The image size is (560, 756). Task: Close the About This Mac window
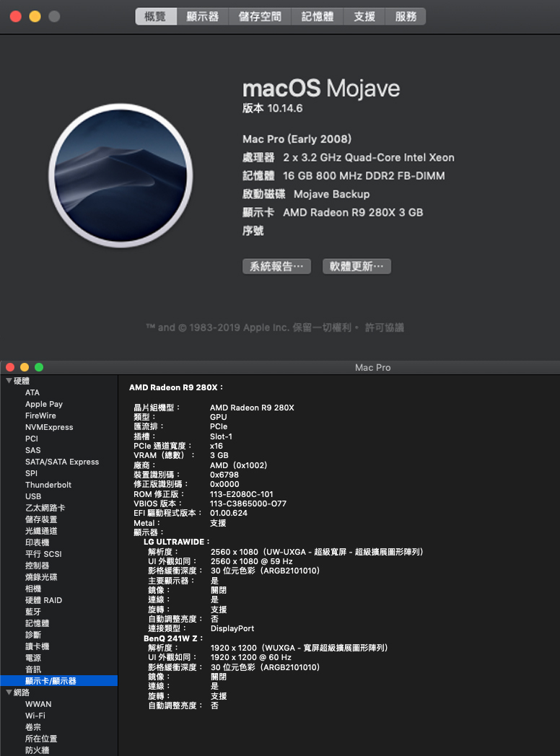[15, 17]
